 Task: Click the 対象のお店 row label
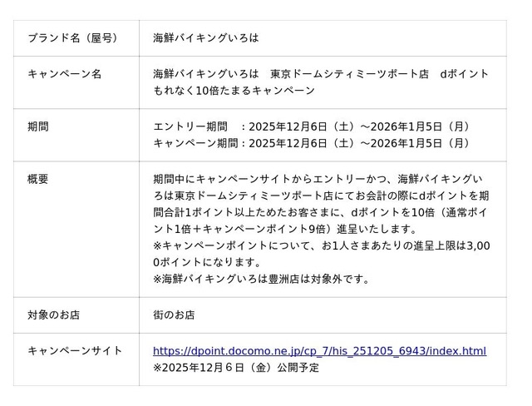(x=54, y=315)
